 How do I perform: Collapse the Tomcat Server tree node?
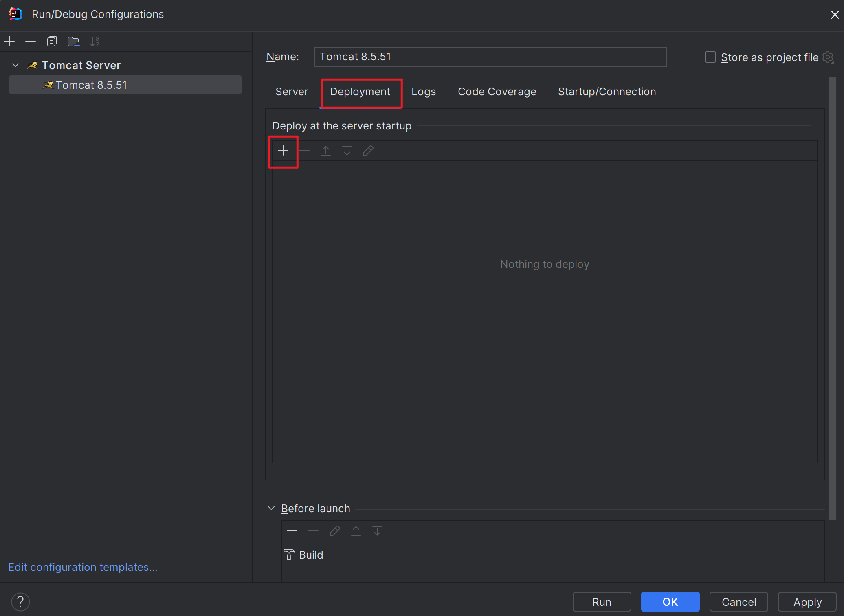click(16, 65)
